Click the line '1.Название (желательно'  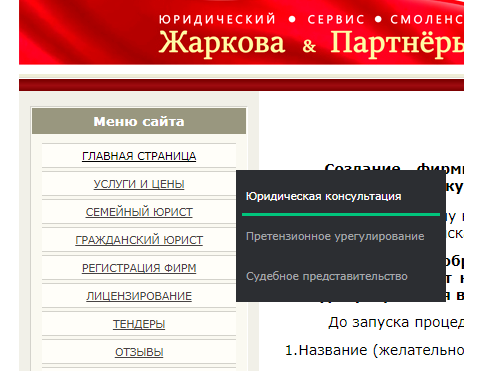[375, 351]
